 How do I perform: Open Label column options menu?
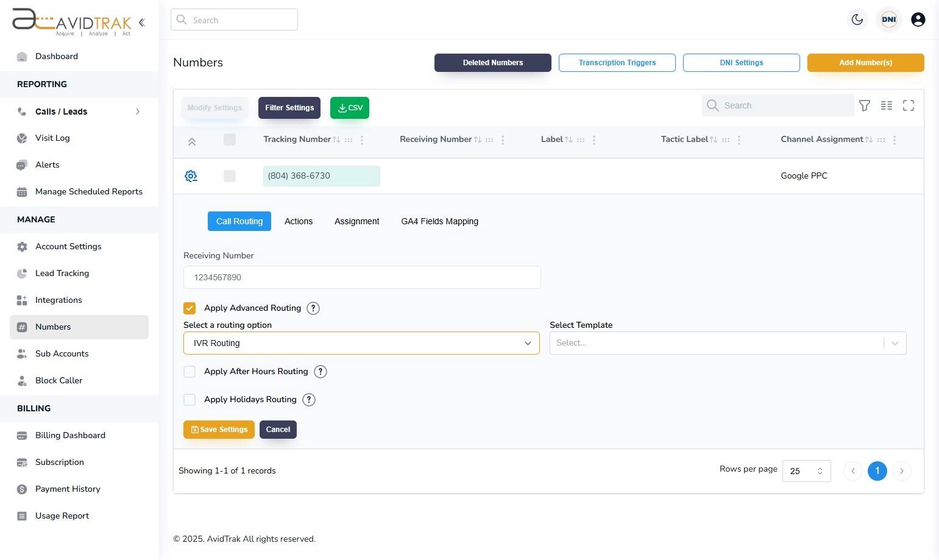coord(594,140)
